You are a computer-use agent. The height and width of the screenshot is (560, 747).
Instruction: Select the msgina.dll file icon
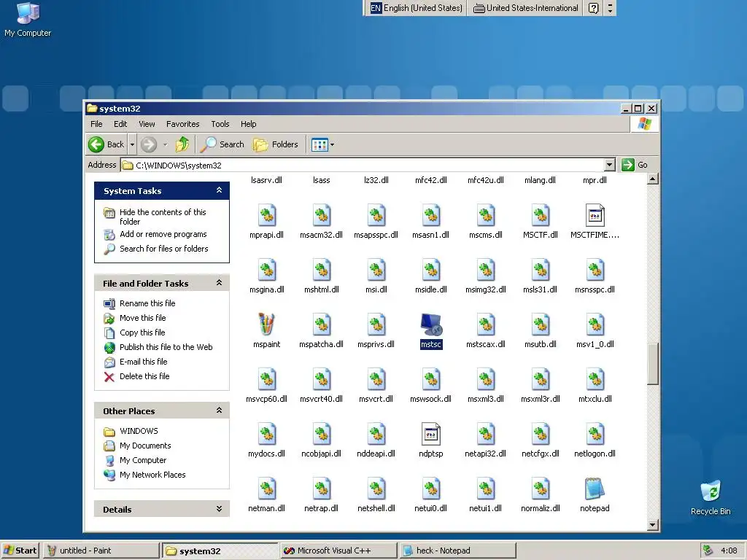266,270
